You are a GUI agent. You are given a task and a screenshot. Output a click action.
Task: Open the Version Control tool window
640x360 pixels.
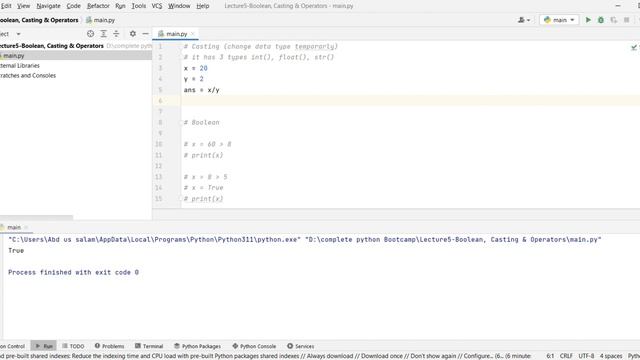[13, 346]
